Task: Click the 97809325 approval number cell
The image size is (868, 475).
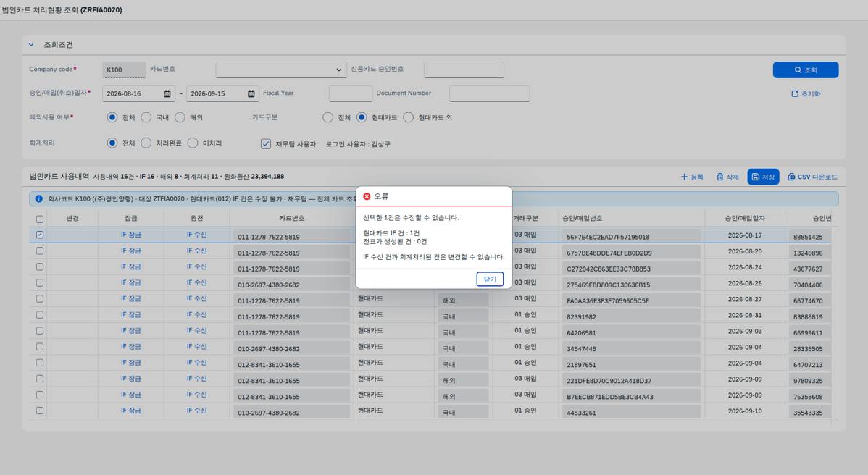Action: click(810, 381)
